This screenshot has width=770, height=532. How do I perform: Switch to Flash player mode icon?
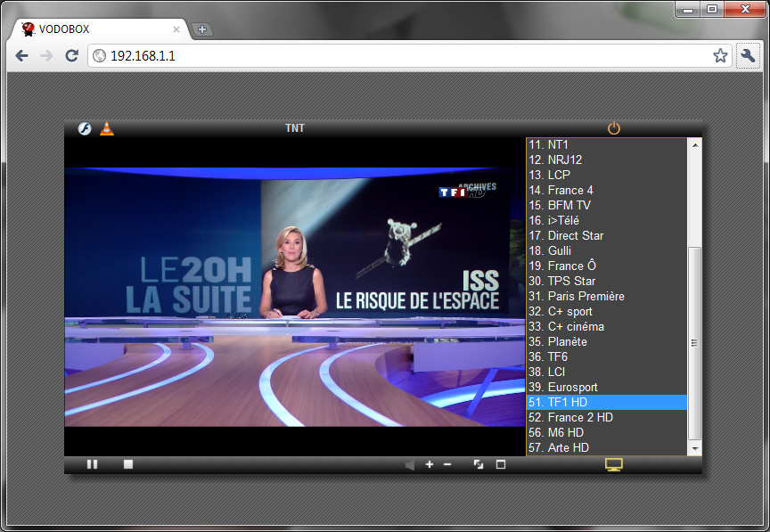click(85, 128)
